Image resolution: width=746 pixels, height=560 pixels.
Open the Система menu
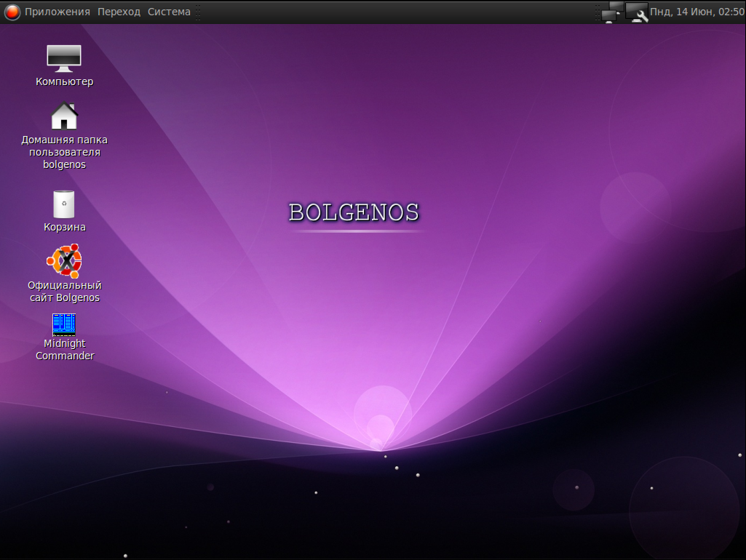click(169, 12)
